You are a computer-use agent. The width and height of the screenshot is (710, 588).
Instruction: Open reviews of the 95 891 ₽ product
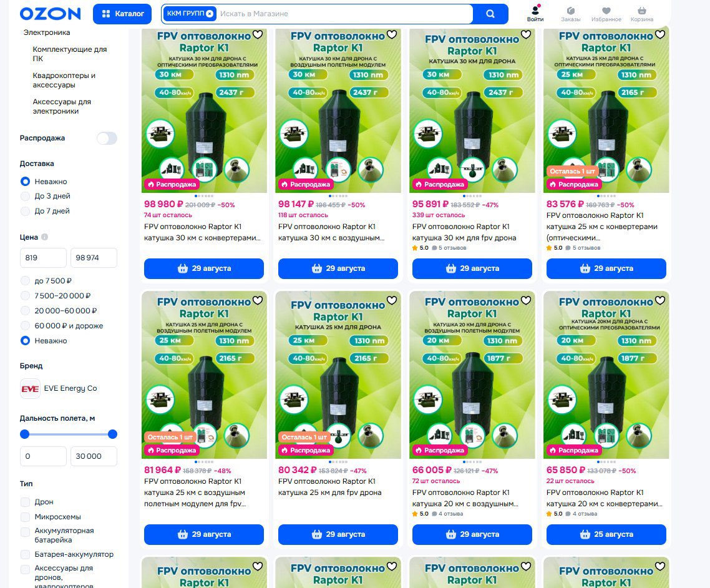[x=449, y=248]
